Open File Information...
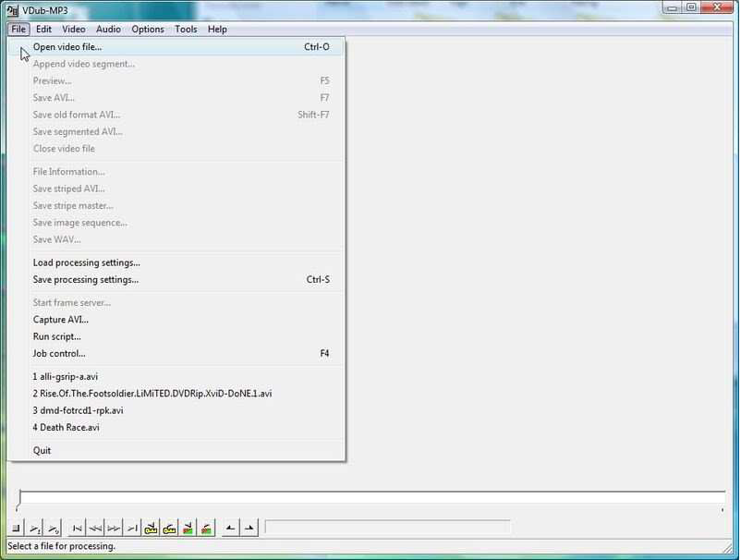 pyautogui.click(x=176, y=172)
